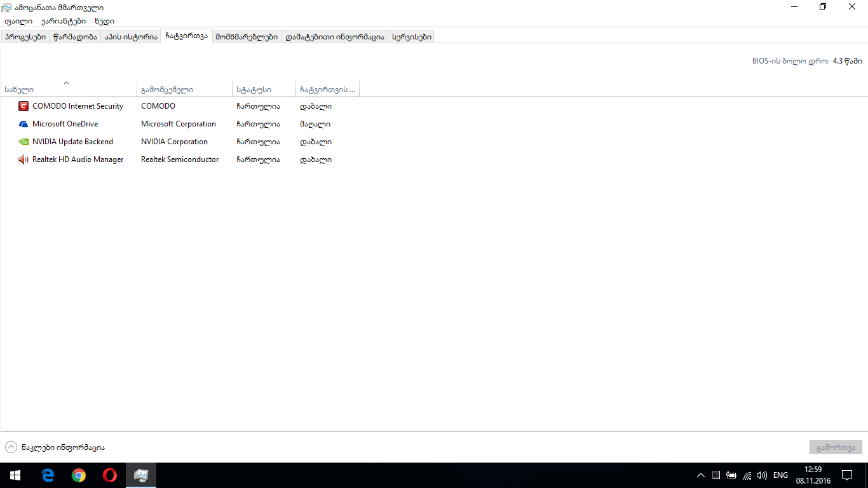Select the NVIDIA Update Backend row name
Screen dimensions: 868x488
click(72, 142)
